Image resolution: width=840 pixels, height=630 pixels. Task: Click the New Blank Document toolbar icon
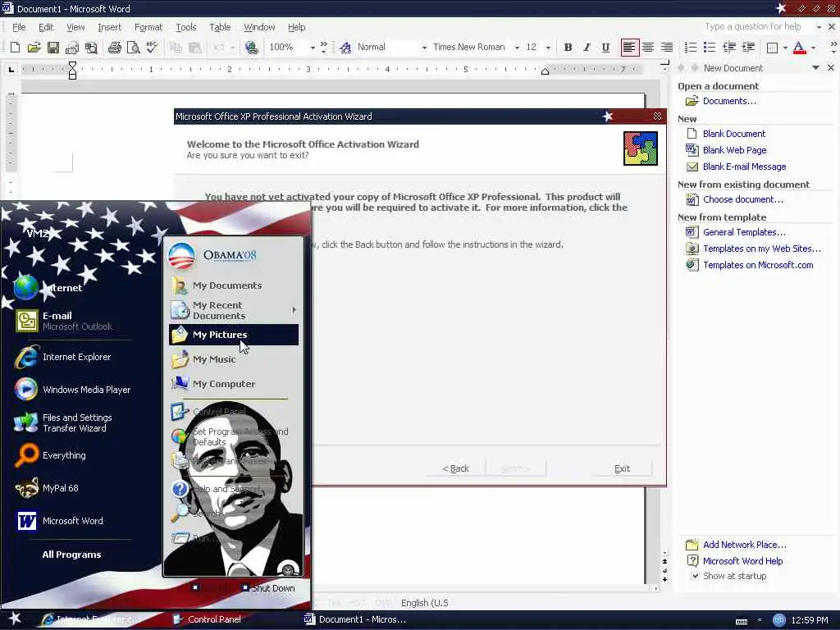pos(15,48)
